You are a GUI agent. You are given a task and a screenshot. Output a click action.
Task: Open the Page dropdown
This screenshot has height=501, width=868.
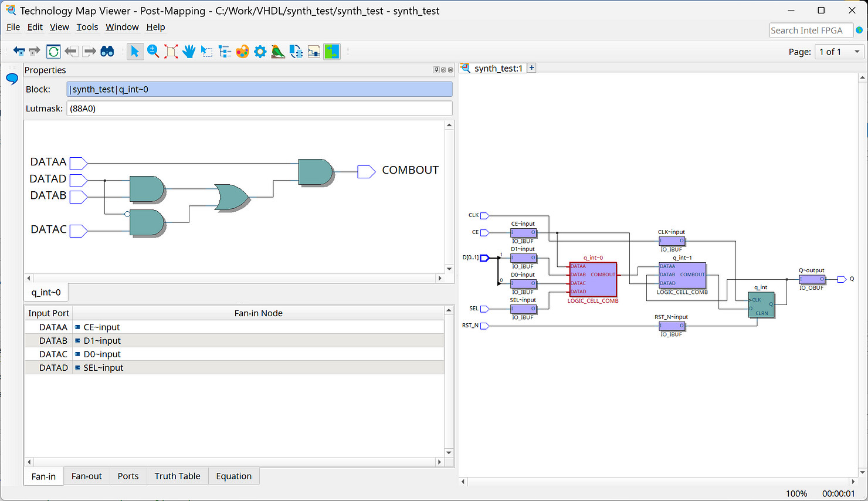[840, 52]
